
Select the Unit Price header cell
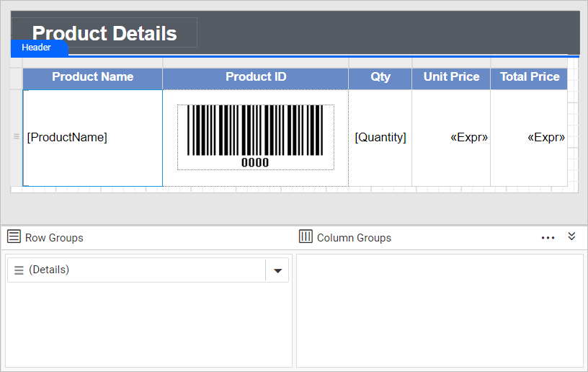coord(451,79)
